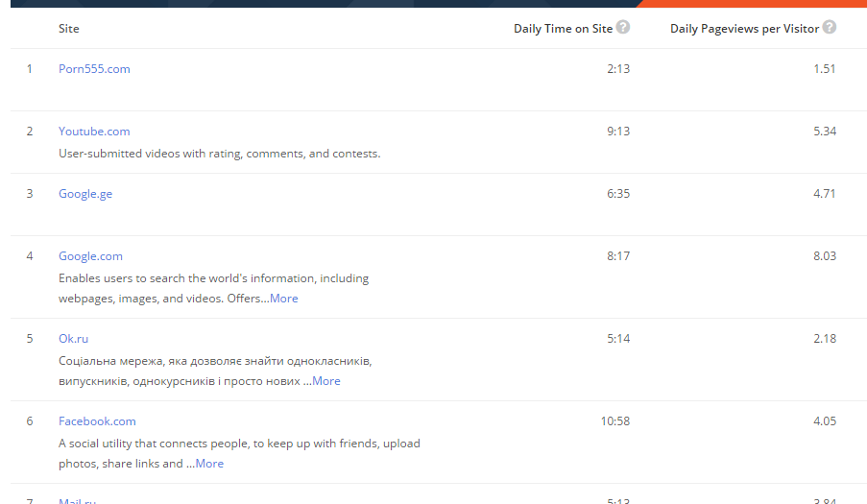Image resolution: width=867 pixels, height=504 pixels.
Task: Select the 2.18 pageviews value
Action: point(825,339)
